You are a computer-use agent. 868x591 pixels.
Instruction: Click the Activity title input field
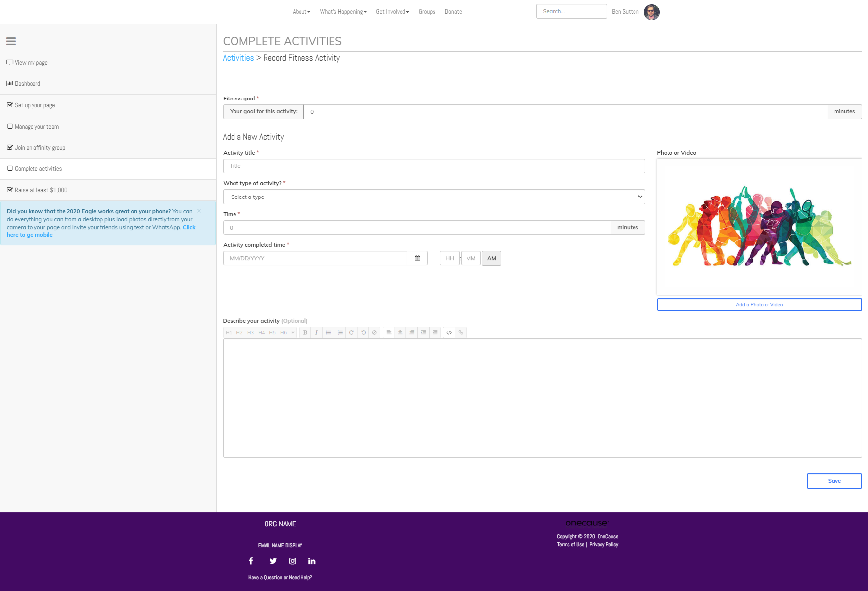[434, 166]
